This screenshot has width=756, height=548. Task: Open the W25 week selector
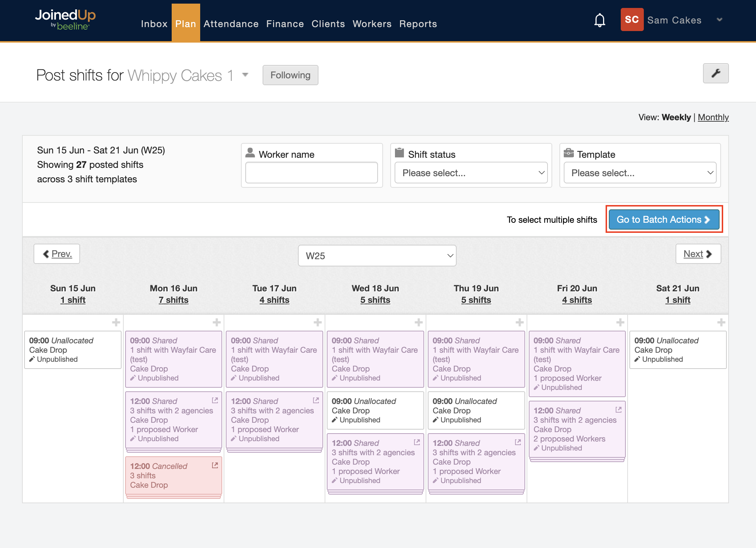[377, 256]
